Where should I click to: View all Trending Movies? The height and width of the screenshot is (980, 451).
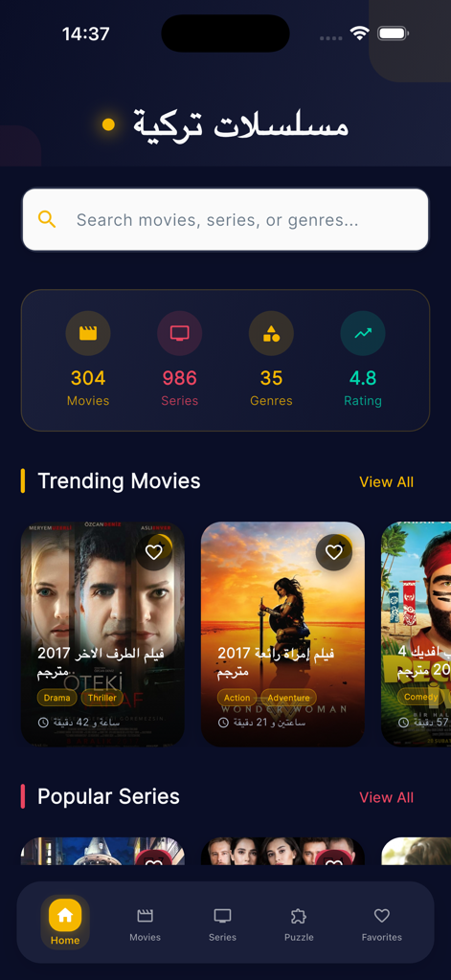(387, 482)
